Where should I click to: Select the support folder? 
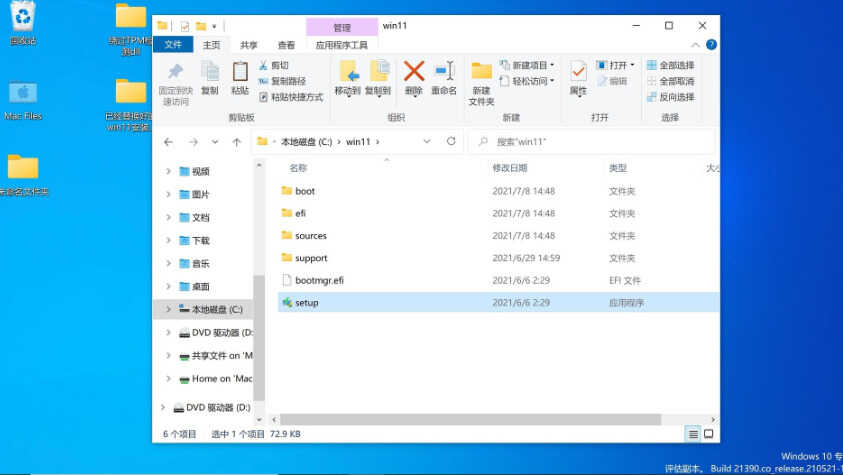point(311,258)
